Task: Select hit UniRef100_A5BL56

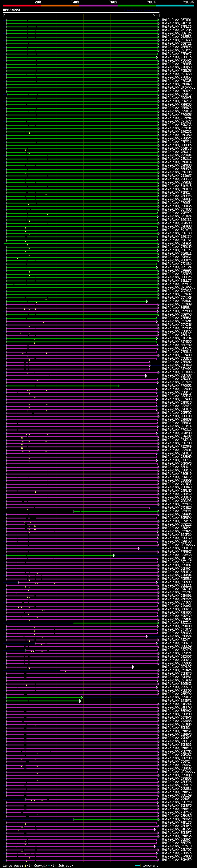Action: click(176, 71)
